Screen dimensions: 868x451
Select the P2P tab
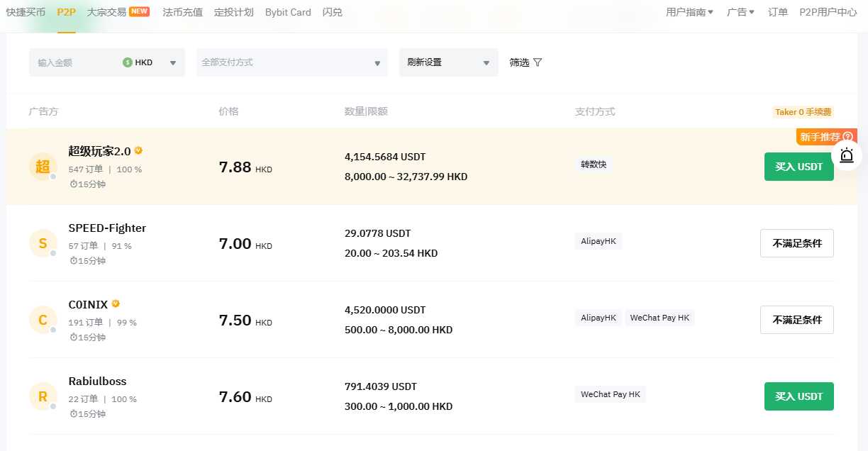click(67, 12)
